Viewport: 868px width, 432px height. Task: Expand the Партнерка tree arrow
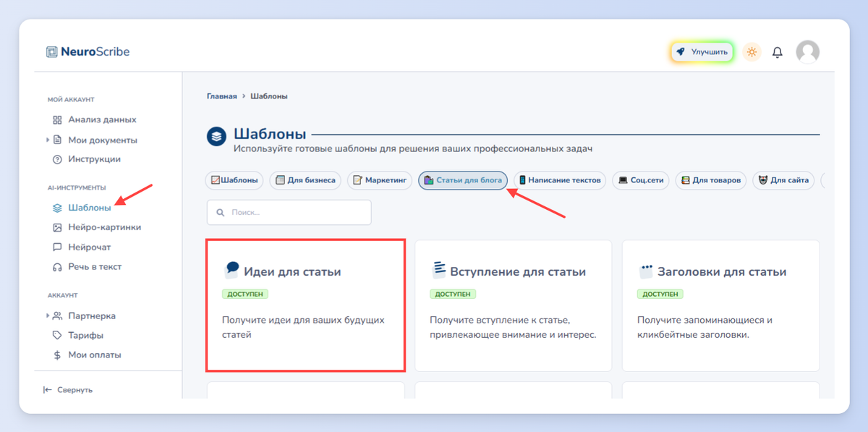[48, 315]
